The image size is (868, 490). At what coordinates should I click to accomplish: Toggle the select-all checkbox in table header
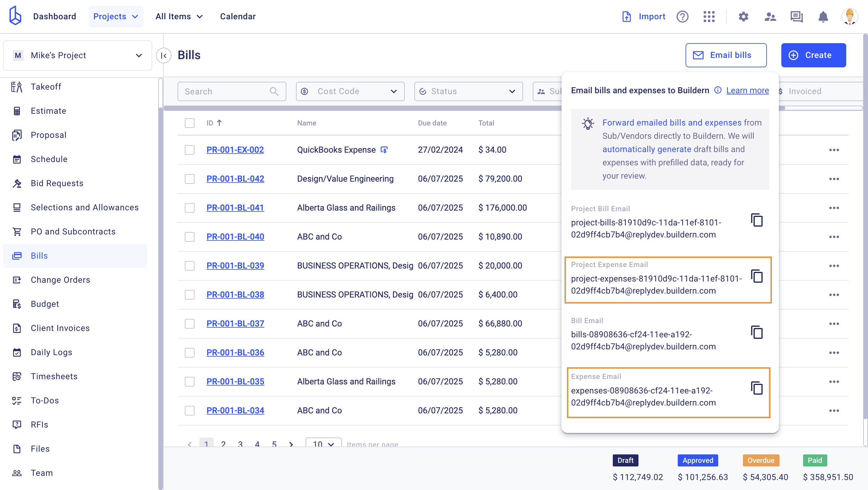point(190,123)
